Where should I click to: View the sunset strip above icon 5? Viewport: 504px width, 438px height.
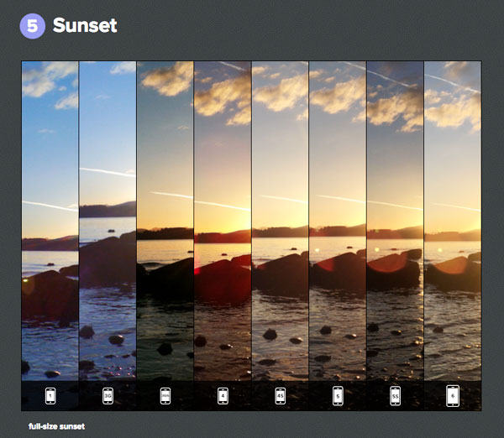(338, 221)
